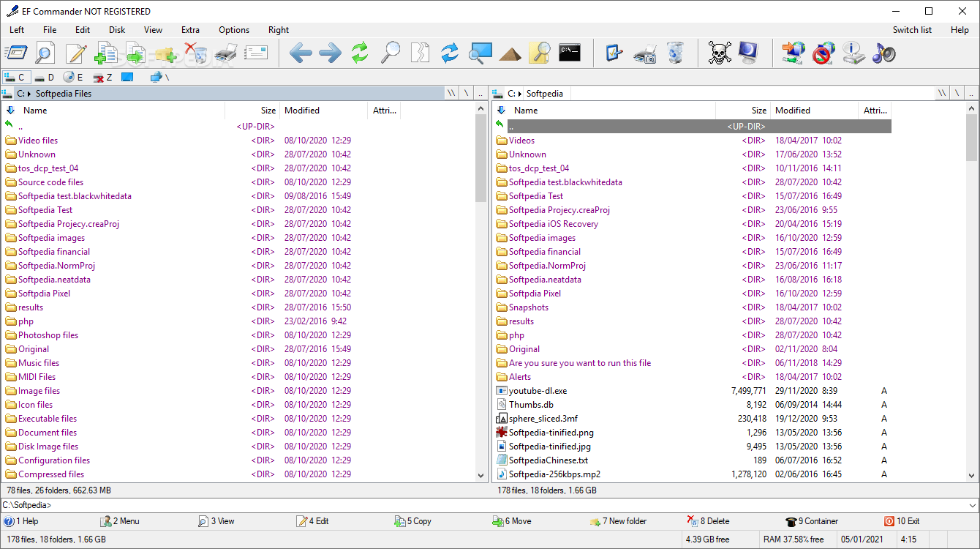Image resolution: width=980 pixels, height=549 pixels.
Task: Click the connect network drive icon
Action: coord(794,53)
